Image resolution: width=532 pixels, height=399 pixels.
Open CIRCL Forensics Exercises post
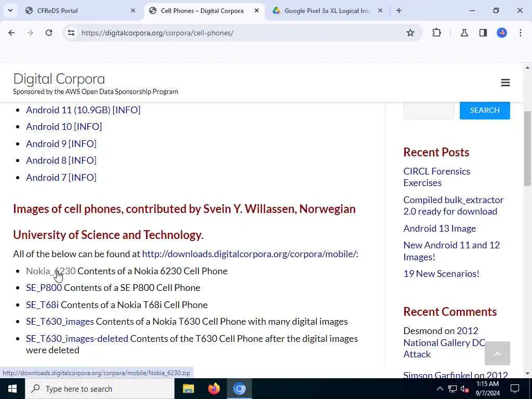436,177
